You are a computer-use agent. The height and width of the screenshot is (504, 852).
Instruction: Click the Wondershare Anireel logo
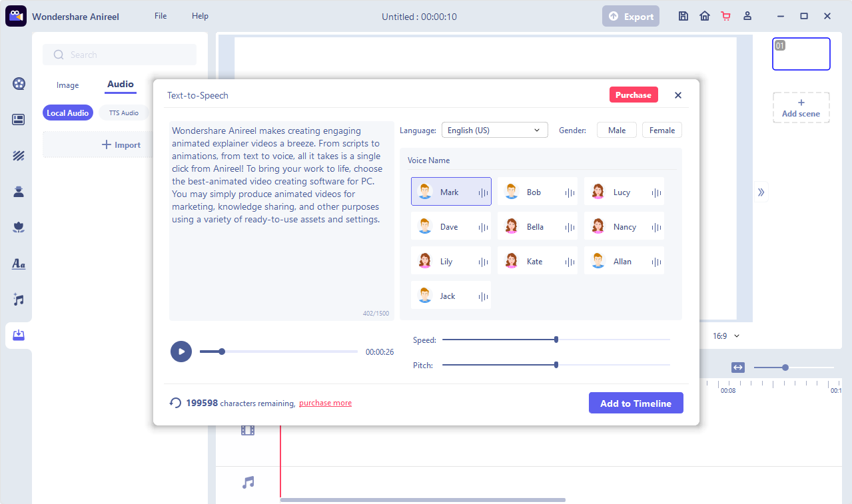pos(15,16)
